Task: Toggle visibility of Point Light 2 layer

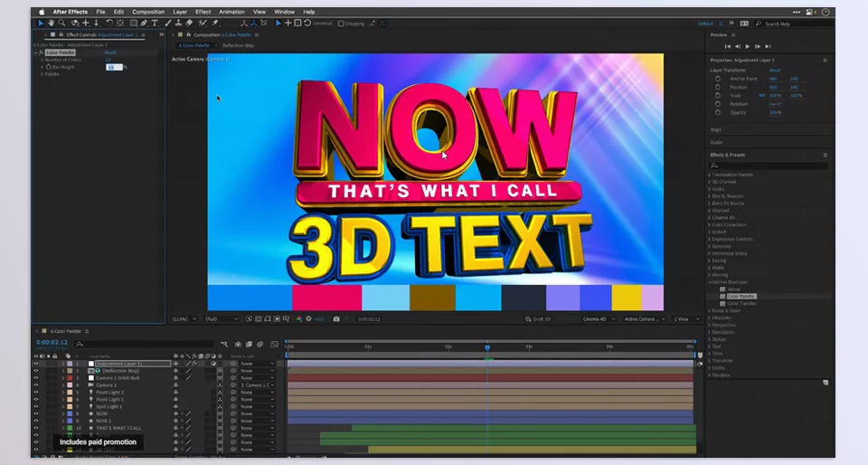Action: (36, 393)
